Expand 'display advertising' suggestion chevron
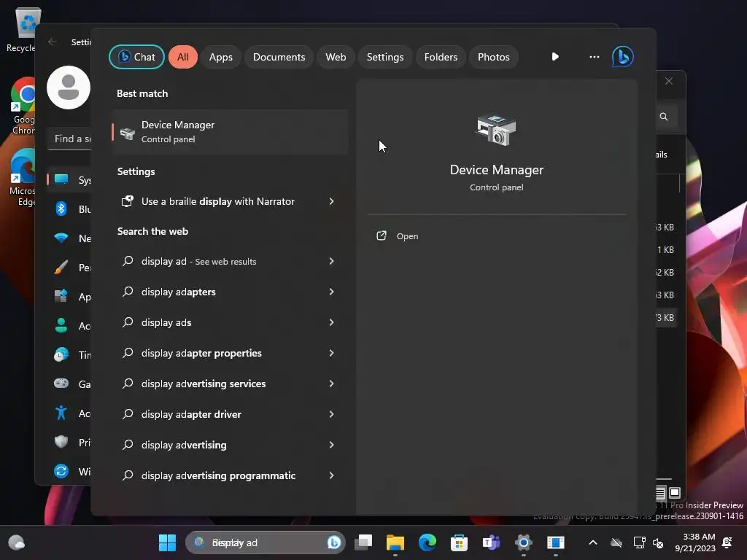This screenshot has height=560, width=747. (x=332, y=445)
